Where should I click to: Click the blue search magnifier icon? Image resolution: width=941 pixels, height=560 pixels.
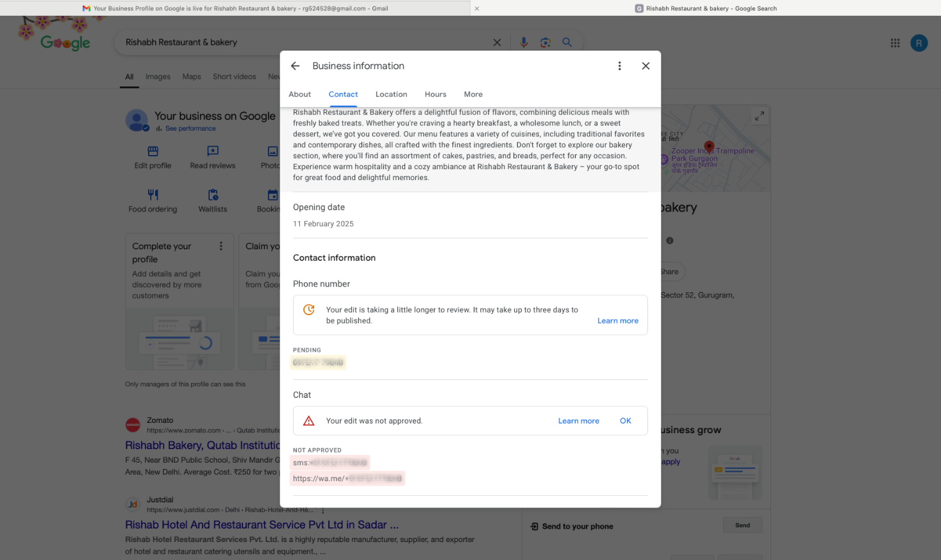[567, 42]
